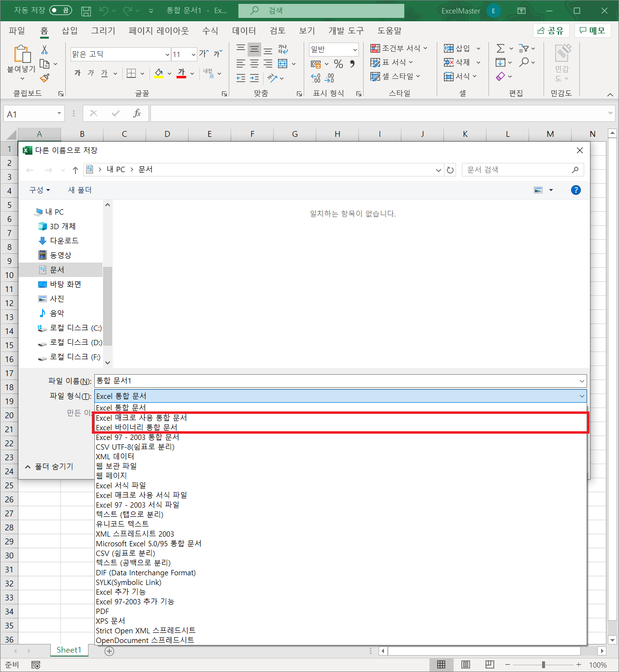Image resolution: width=619 pixels, height=672 pixels.
Task: Choose PDF file format
Action: [x=340, y=611]
